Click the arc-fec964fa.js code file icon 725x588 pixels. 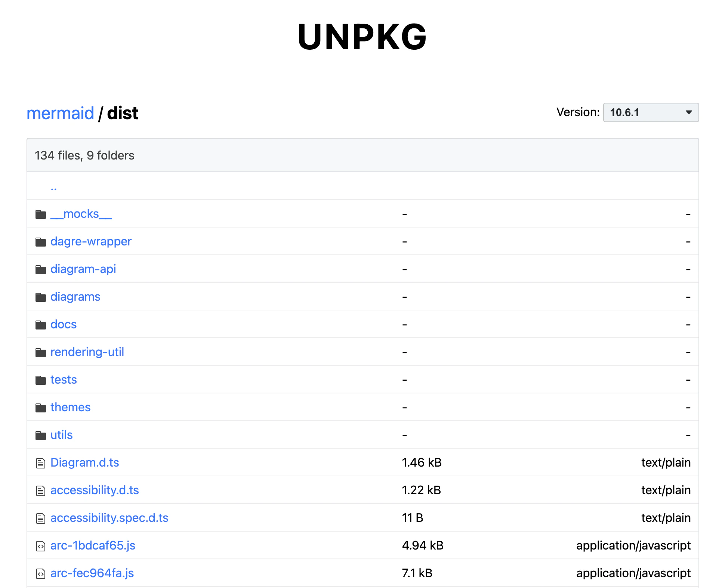[40, 574]
